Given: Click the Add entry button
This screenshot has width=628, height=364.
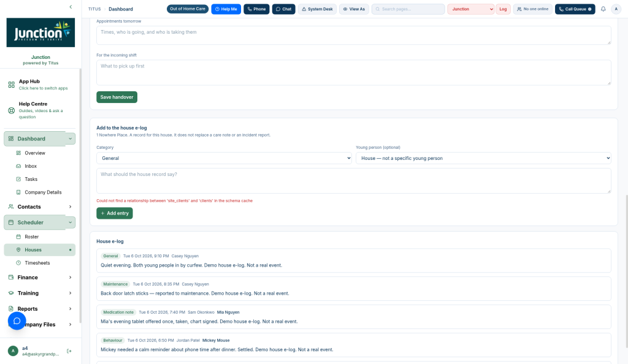Looking at the screenshot, I should pos(115,213).
